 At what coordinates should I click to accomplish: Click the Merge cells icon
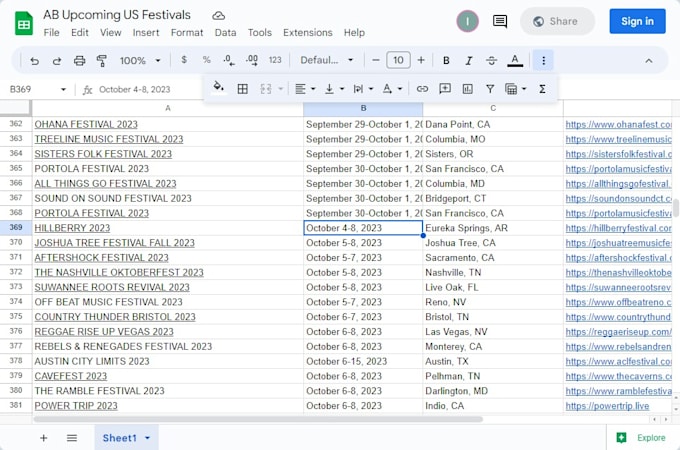click(266, 89)
